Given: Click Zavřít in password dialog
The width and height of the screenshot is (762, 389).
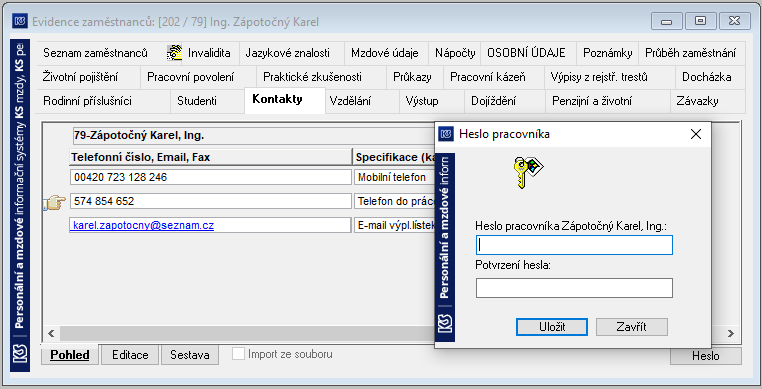Looking at the screenshot, I should (631, 327).
